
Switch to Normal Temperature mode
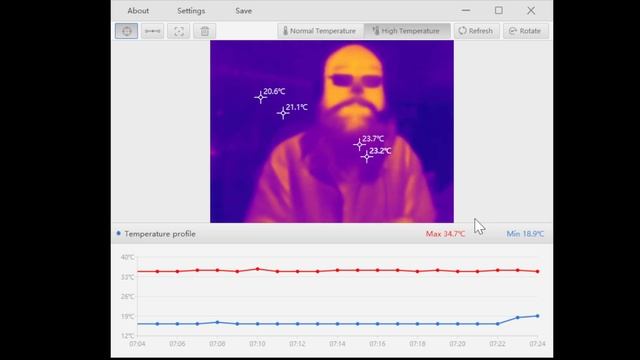320,31
